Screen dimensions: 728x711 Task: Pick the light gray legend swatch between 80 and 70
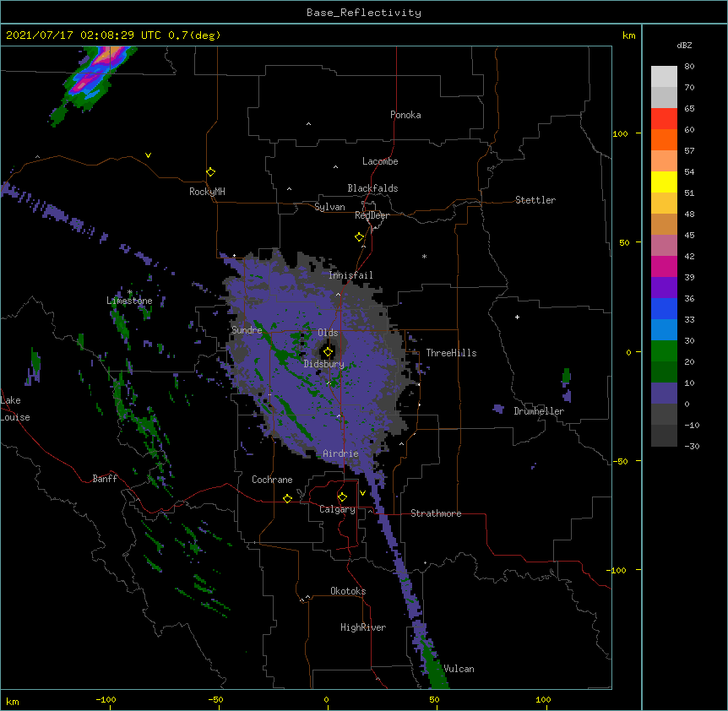[x=664, y=76]
